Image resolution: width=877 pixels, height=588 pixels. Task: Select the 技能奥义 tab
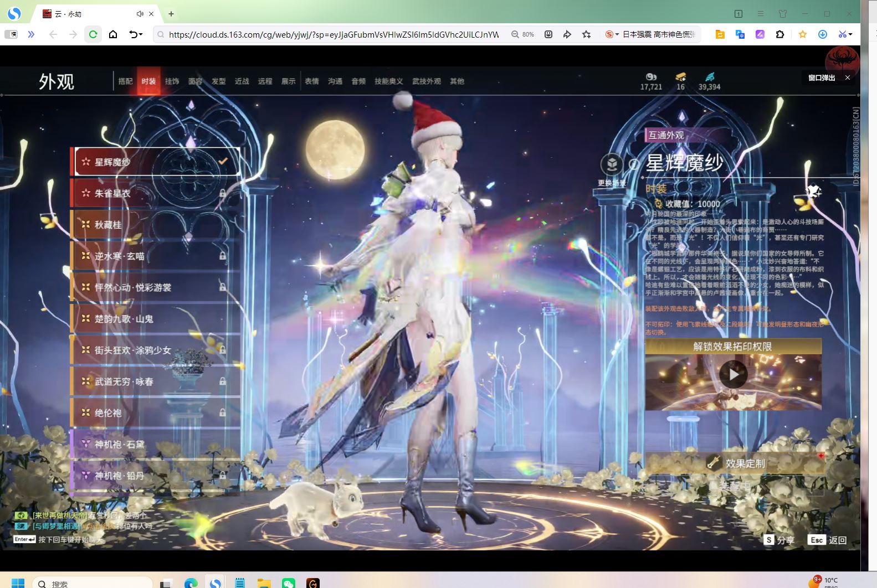pyautogui.click(x=388, y=81)
